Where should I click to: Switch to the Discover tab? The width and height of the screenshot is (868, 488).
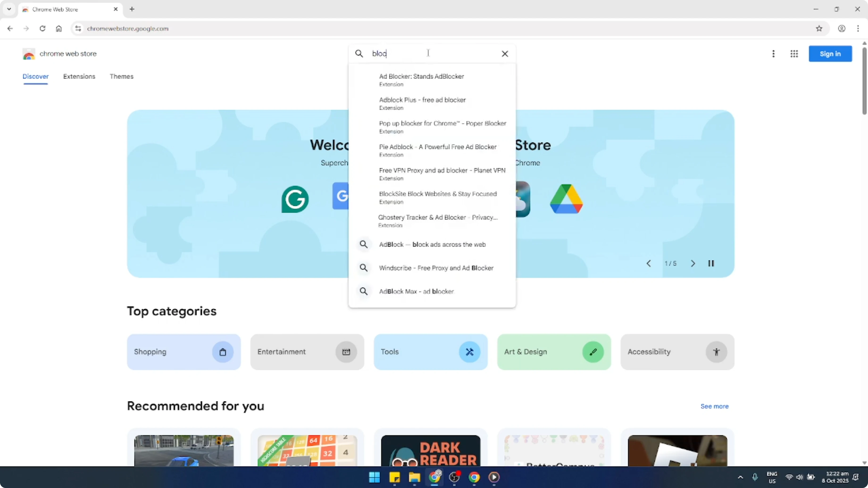(36, 76)
